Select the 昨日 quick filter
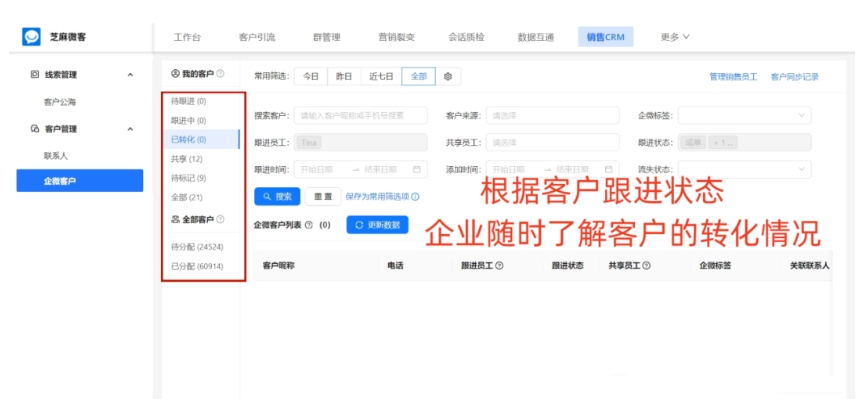This screenshot has width=864, height=401. click(344, 77)
